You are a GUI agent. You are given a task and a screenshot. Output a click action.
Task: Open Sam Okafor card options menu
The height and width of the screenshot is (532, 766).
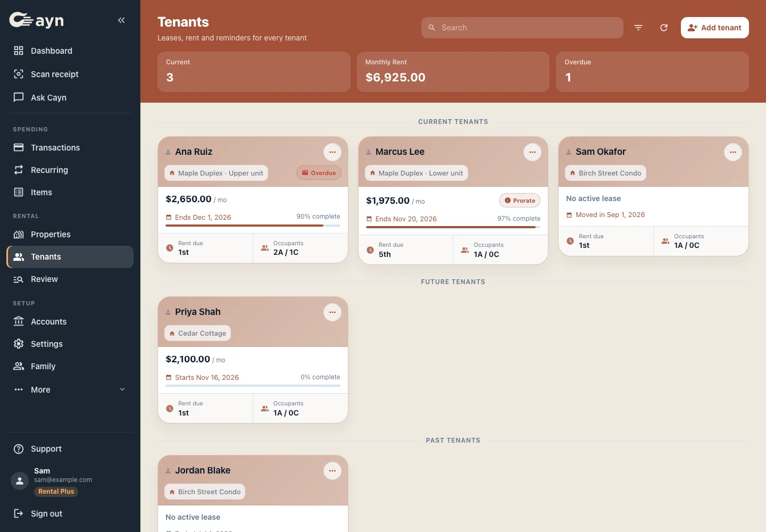(x=733, y=152)
